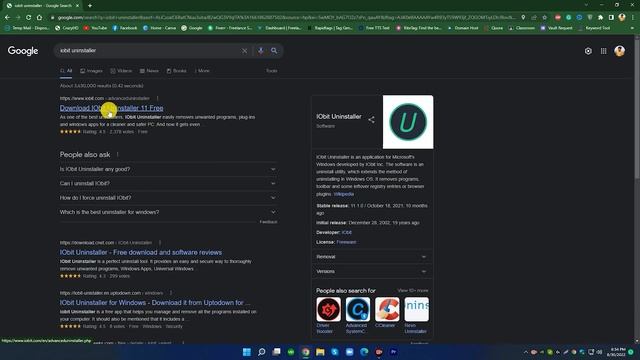Reload the page

(x=28, y=18)
